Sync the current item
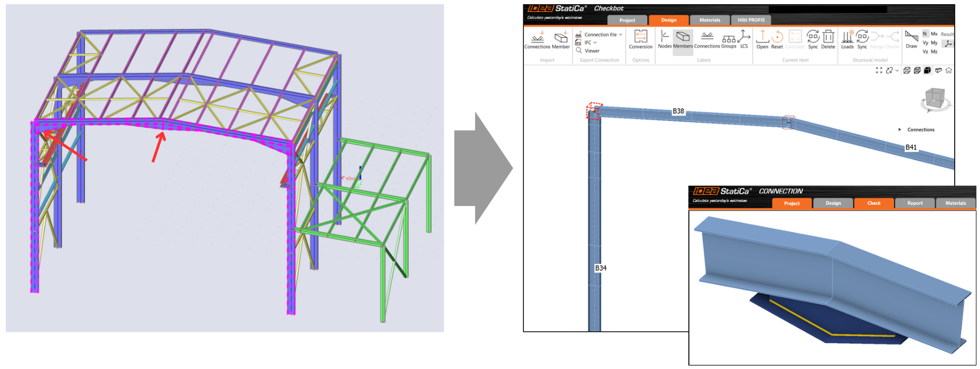Screen dimensions: 980x369 point(813,40)
